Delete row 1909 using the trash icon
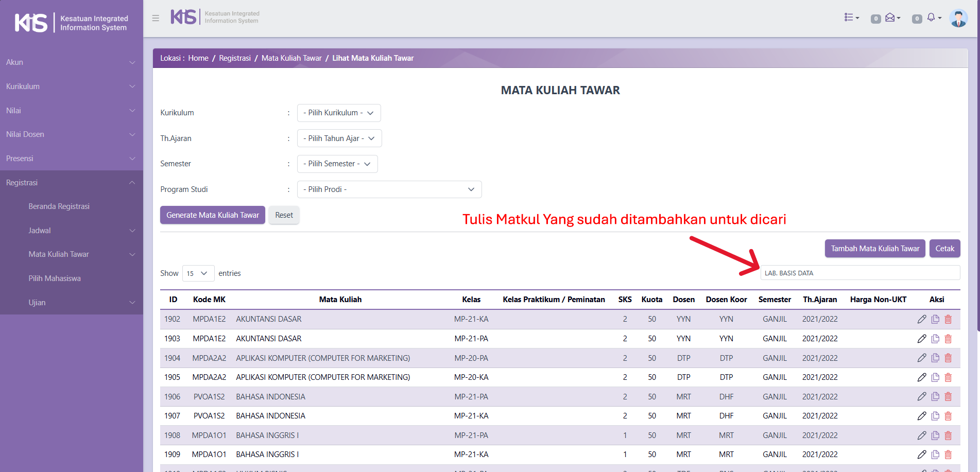The height and width of the screenshot is (472, 980). [948, 454]
